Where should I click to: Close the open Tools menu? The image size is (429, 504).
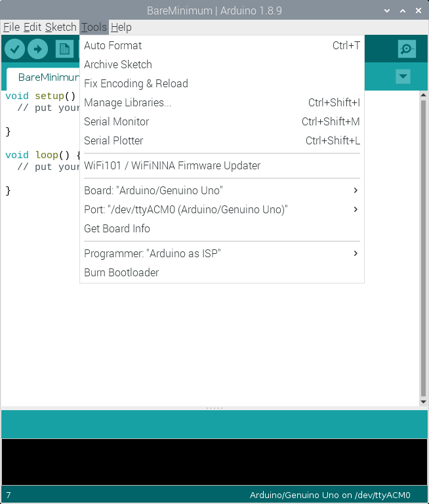tap(94, 28)
